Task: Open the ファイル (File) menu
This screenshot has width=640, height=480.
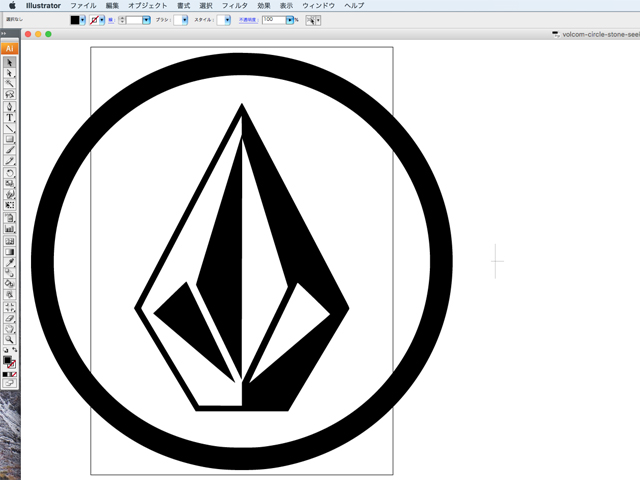Action: pyautogui.click(x=83, y=5)
